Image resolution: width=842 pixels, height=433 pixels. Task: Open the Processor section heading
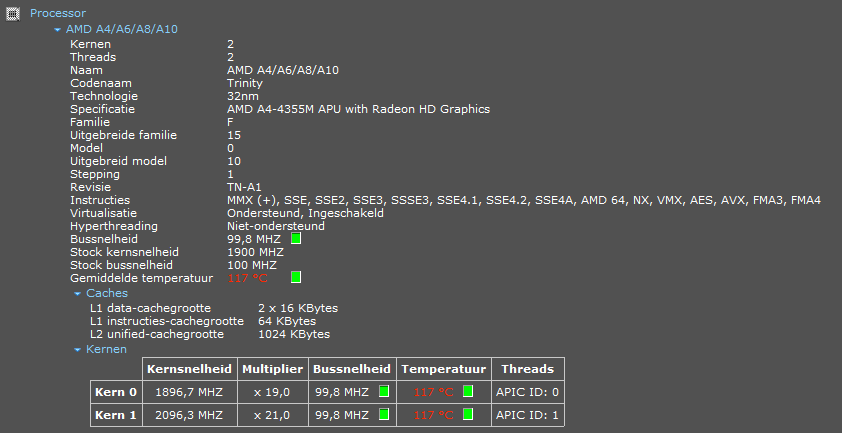pos(58,13)
